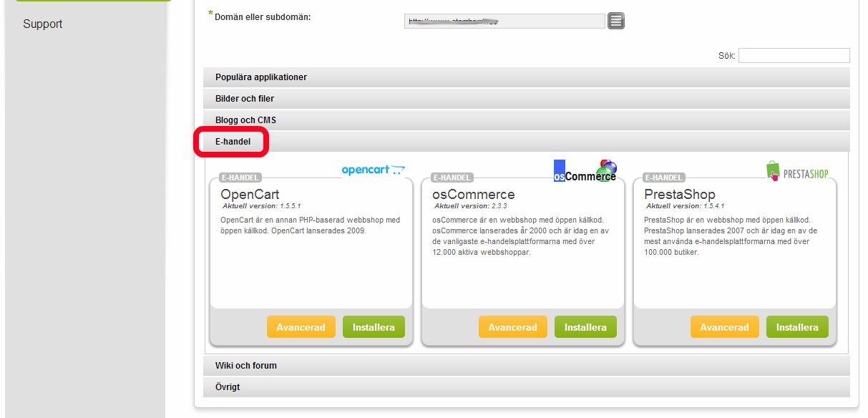The width and height of the screenshot is (868, 418).
Task: Click the OpenCart card title
Action: coord(250,195)
